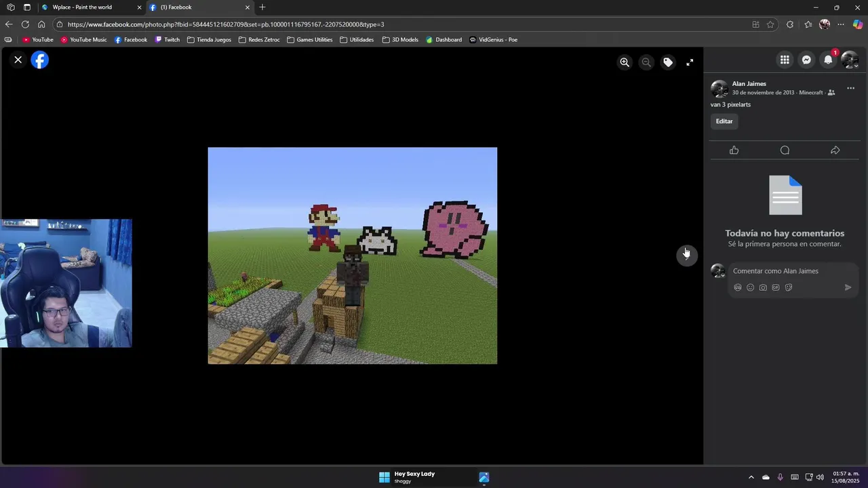Add a GIF to the comment
Screen dimensions: 868x488
tap(776, 287)
